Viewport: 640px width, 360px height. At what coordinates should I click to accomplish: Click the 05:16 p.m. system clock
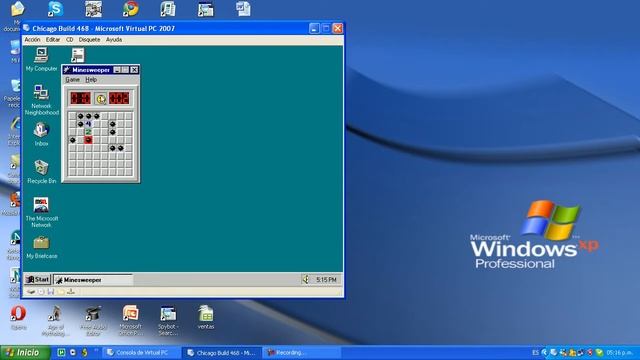pyautogui.click(x=620, y=353)
